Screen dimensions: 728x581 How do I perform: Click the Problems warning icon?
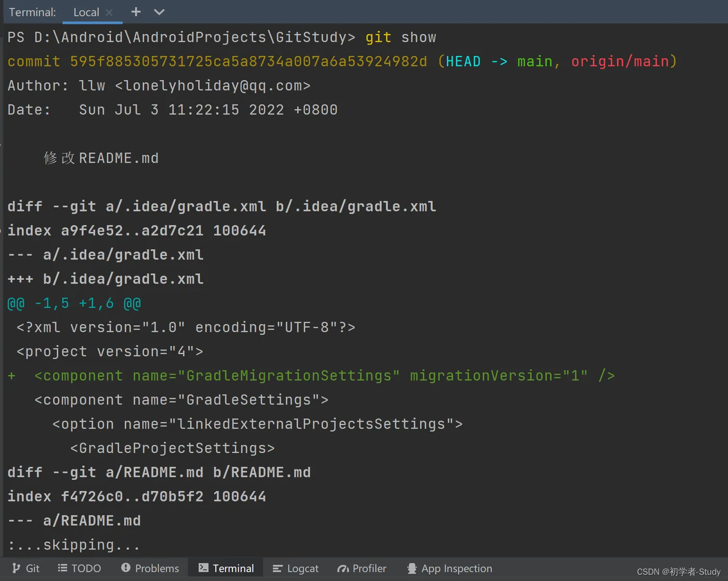[125, 568]
